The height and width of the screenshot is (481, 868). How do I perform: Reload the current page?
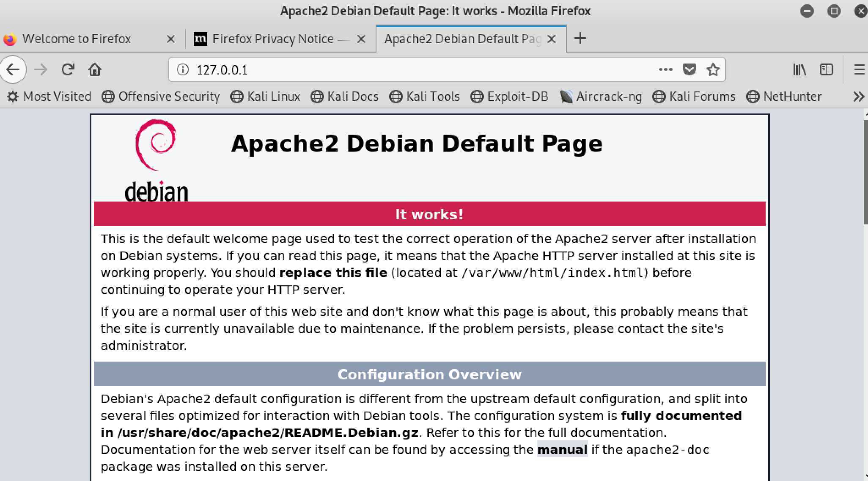click(x=68, y=69)
